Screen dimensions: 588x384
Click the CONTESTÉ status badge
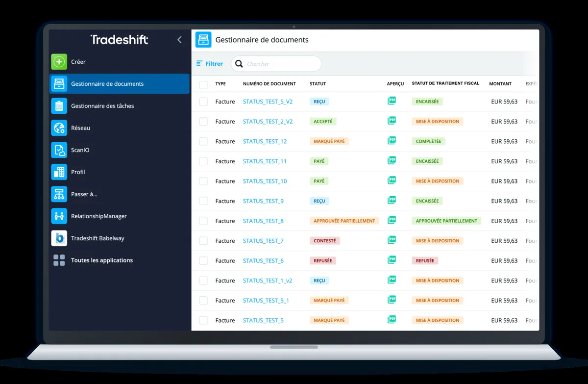tap(325, 241)
